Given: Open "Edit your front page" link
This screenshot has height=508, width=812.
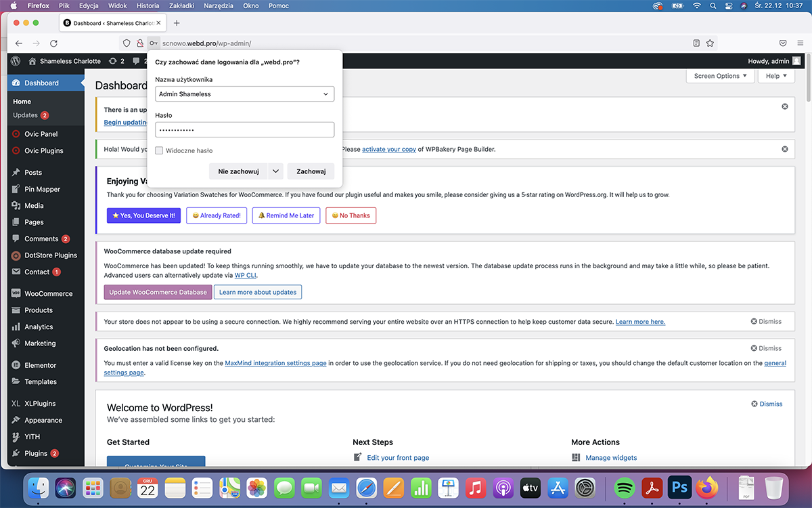Looking at the screenshot, I should tap(398, 458).
